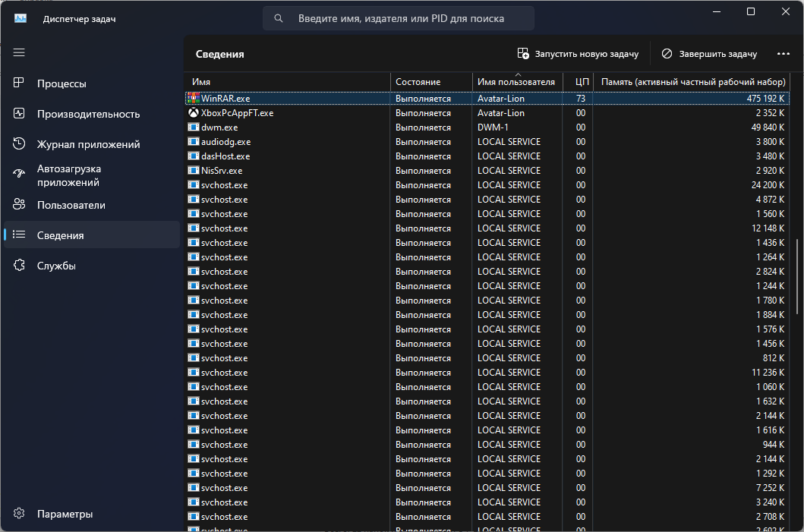The width and height of the screenshot is (804, 532).
Task: Click the DWM-1 user name cell
Action: click(x=493, y=127)
